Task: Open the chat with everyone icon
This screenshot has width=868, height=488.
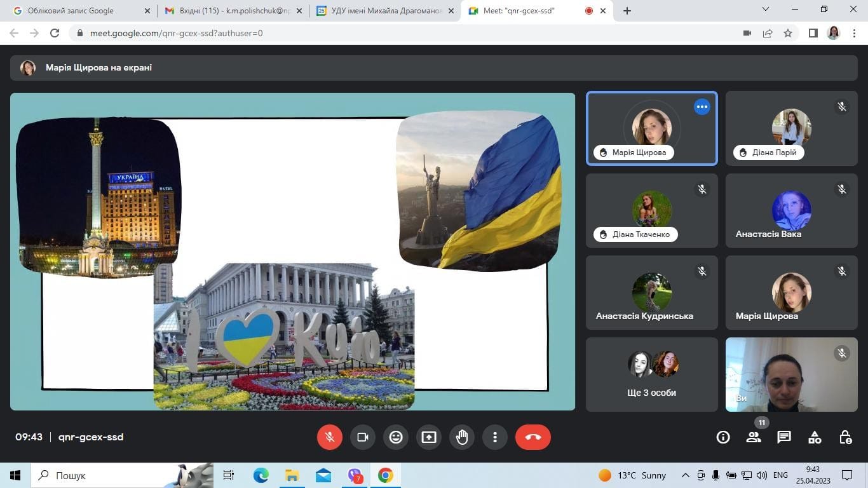Action: point(784,437)
